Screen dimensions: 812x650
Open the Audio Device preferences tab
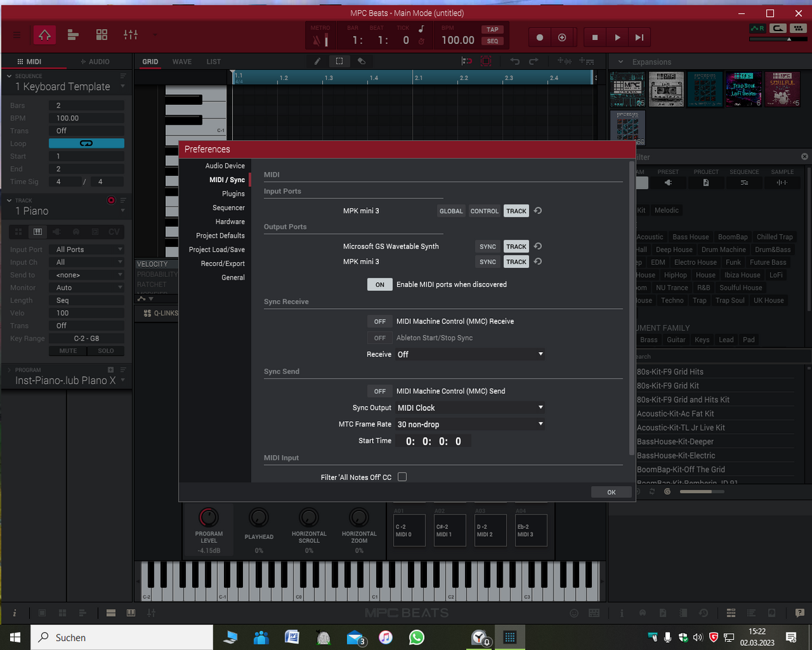225,166
